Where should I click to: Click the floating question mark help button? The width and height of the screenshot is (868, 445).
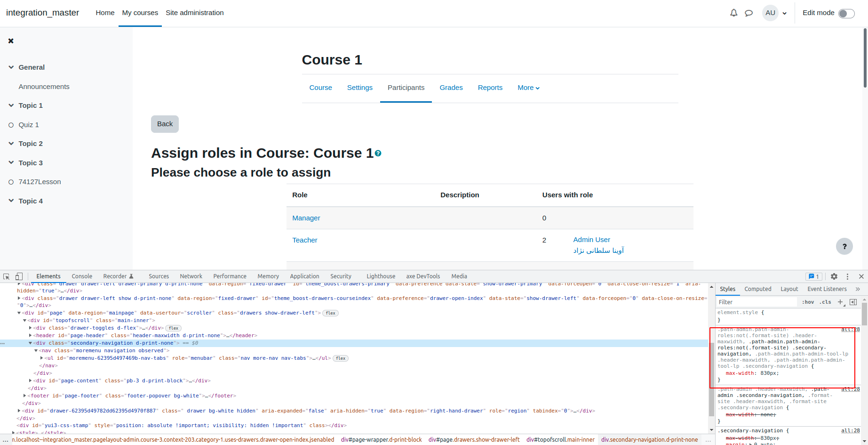tap(844, 246)
